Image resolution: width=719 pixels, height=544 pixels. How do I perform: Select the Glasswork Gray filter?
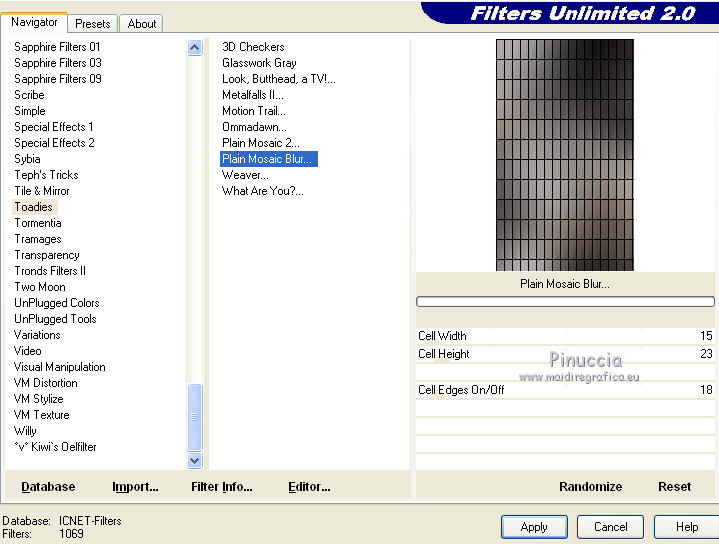point(259,63)
